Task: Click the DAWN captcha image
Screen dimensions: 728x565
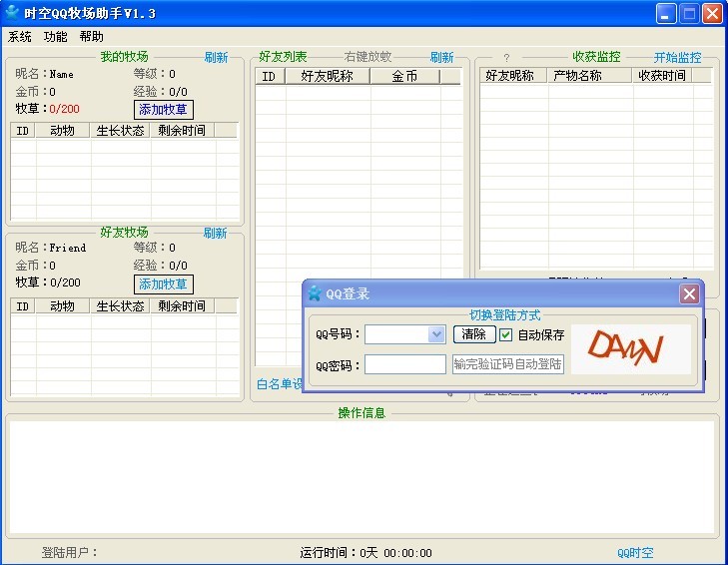Action: 630,349
